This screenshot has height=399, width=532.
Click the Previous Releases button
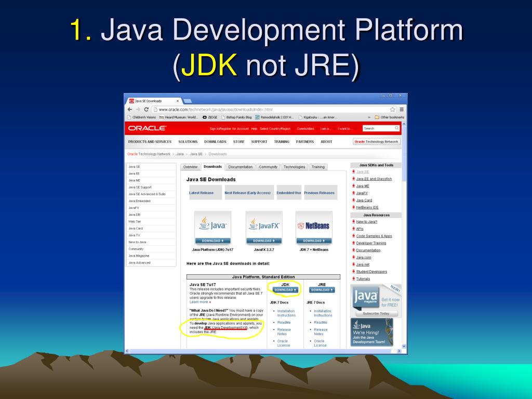click(x=321, y=192)
